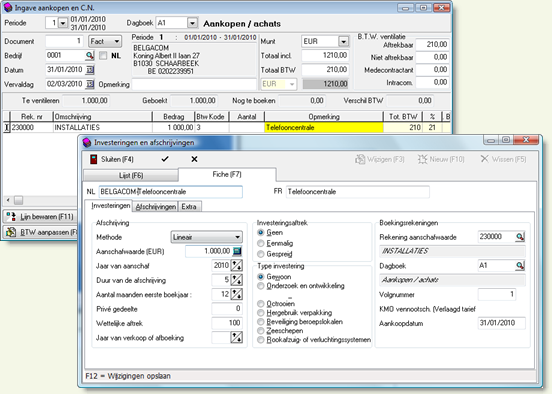
Task: Switch to the Lijst (F6) tab
Action: tap(131, 175)
